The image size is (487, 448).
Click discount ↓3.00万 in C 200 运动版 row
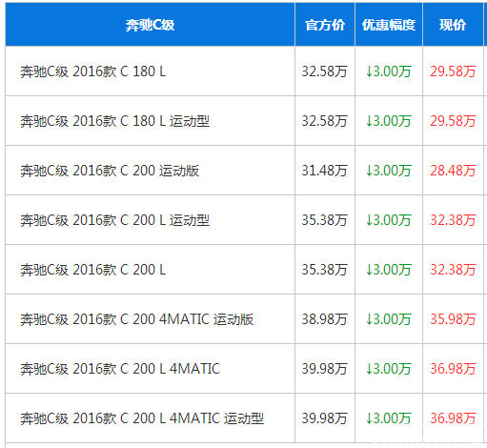click(x=389, y=171)
